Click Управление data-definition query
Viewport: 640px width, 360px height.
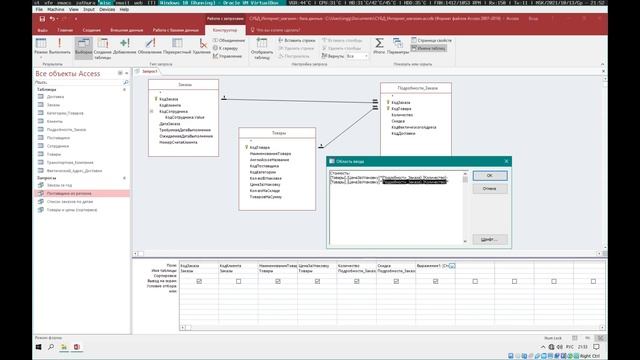pyautogui.click(x=227, y=56)
